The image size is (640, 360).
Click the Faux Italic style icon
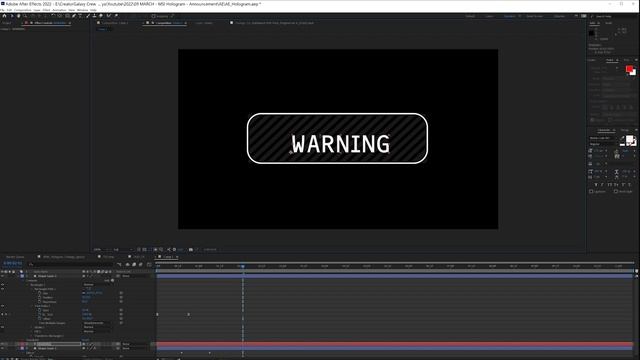602,185
